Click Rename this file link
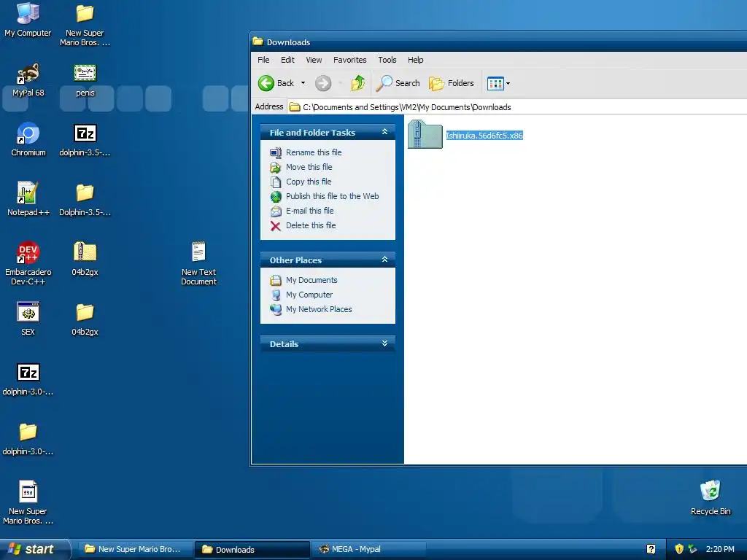 pyautogui.click(x=314, y=152)
